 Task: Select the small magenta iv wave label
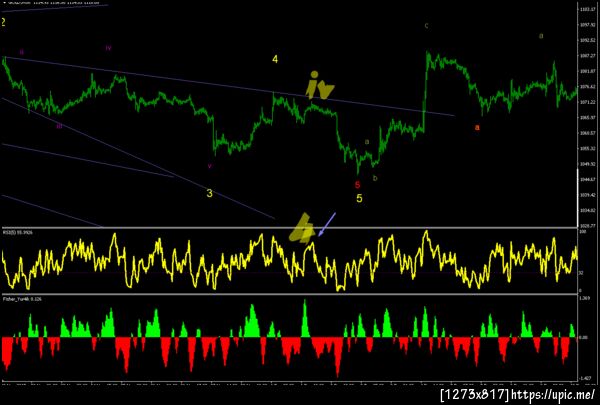(x=108, y=48)
